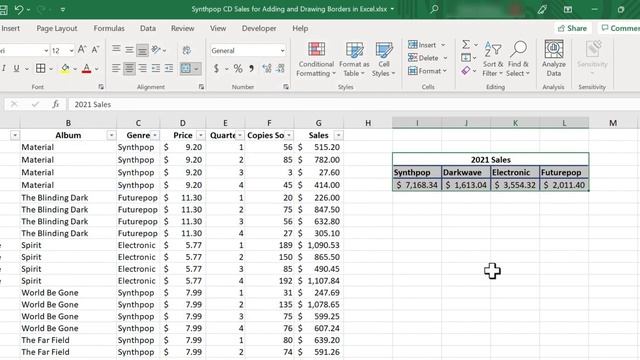This screenshot has height=360, width=640.
Task: Open Alignment settings dialog launcher
Action: pos(201,87)
